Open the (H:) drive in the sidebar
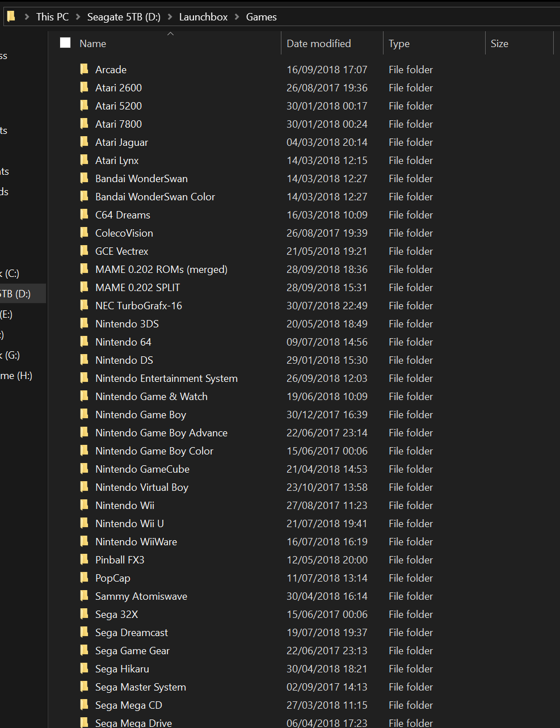Image resolution: width=560 pixels, height=728 pixels. point(16,376)
